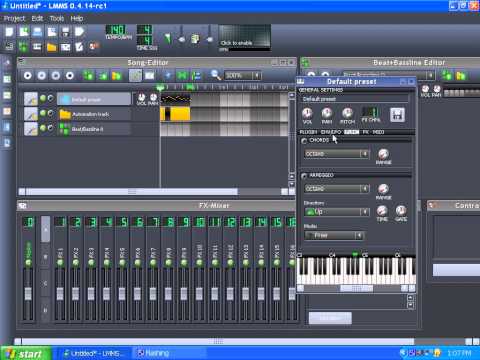Click the Beat/Bassline 0 track name button
Viewport: 480px width, 360px height.
tap(94, 129)
